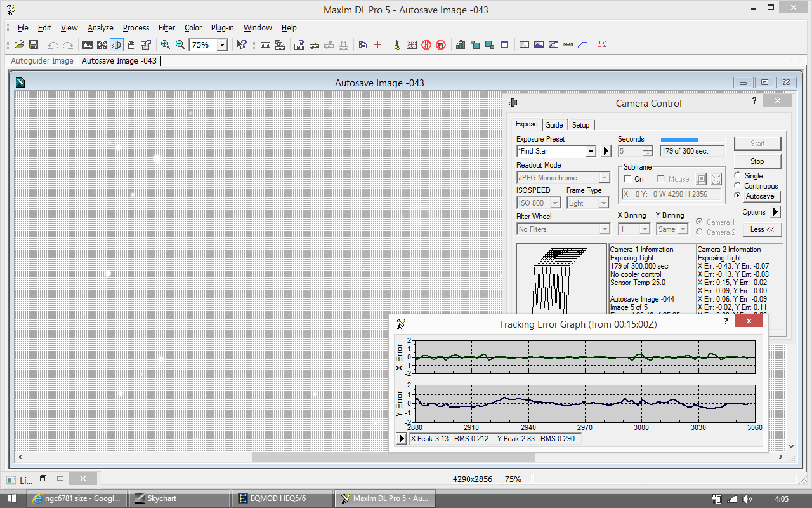Viewport: 812px width, 508px height.
Task: Click the hot pixel red-cross box icon
Action: point(412,44)
